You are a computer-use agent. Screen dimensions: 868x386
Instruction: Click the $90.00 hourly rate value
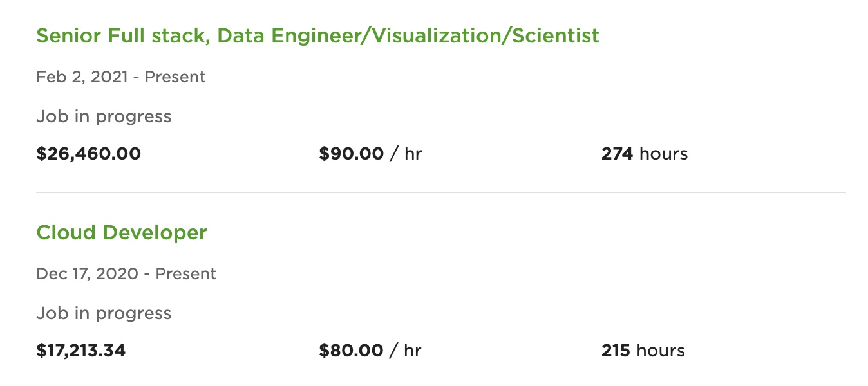(351, 154)
